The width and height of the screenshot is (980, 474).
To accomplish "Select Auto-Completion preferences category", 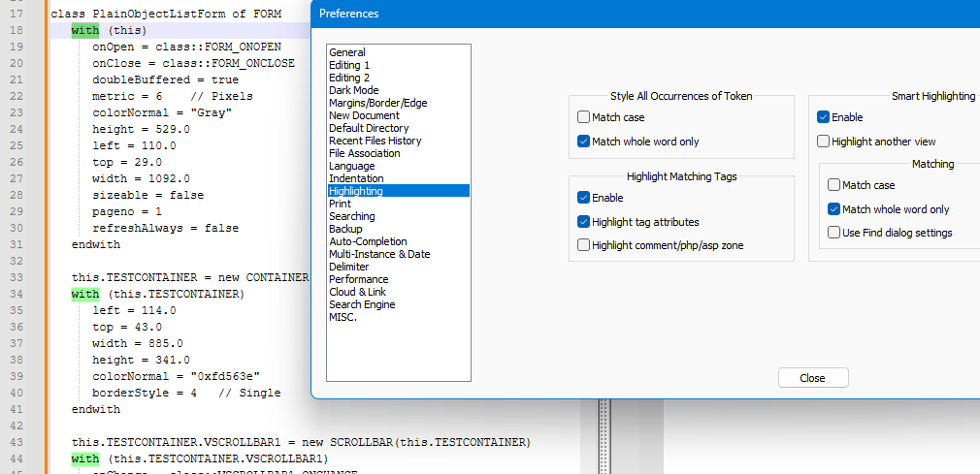I will coord(368,241).
